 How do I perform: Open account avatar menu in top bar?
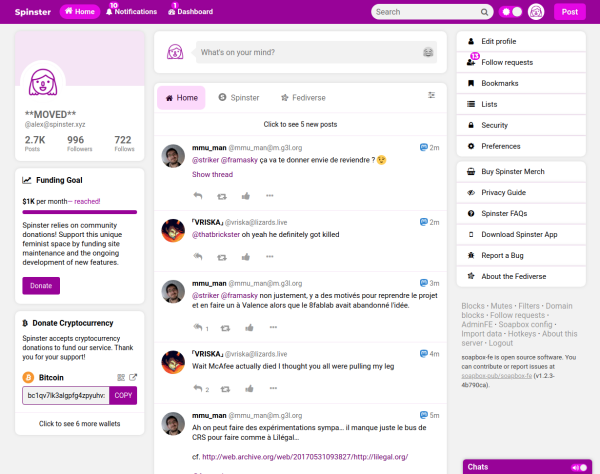pyautogui.click(x=536, y=12)
